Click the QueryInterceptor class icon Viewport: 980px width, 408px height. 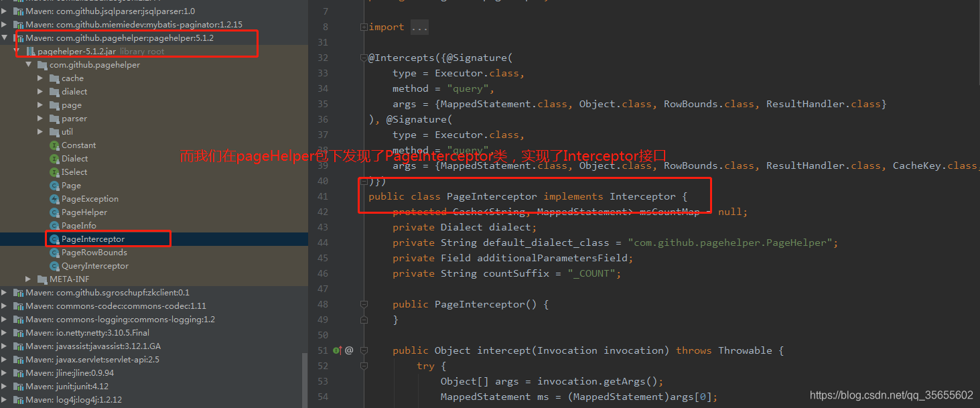[x=55, y=266]
